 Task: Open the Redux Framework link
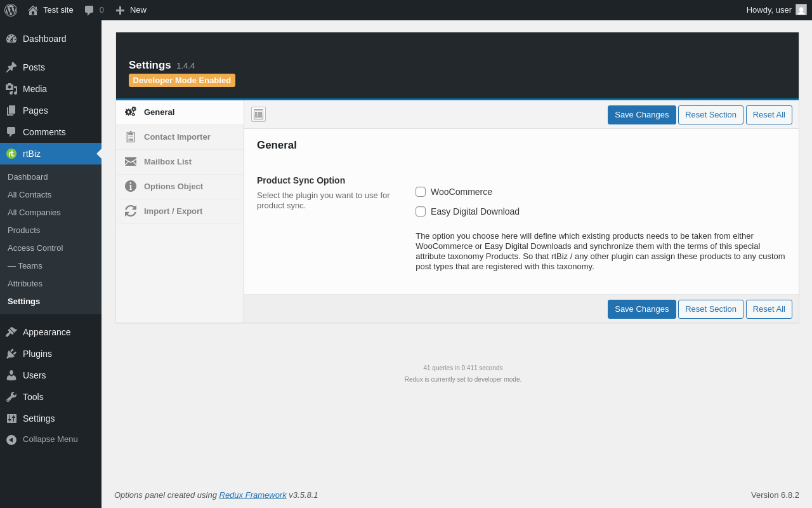(x=252, y=495)
